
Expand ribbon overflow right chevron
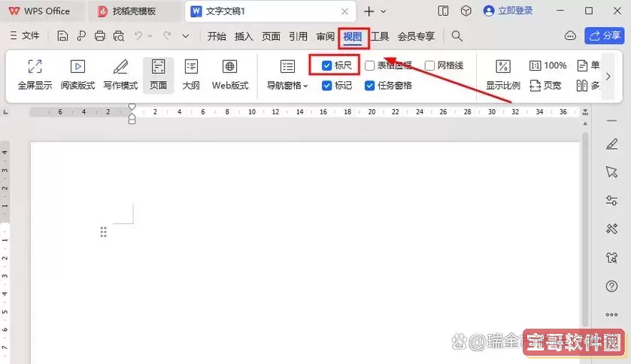click(x=608, y=76)
